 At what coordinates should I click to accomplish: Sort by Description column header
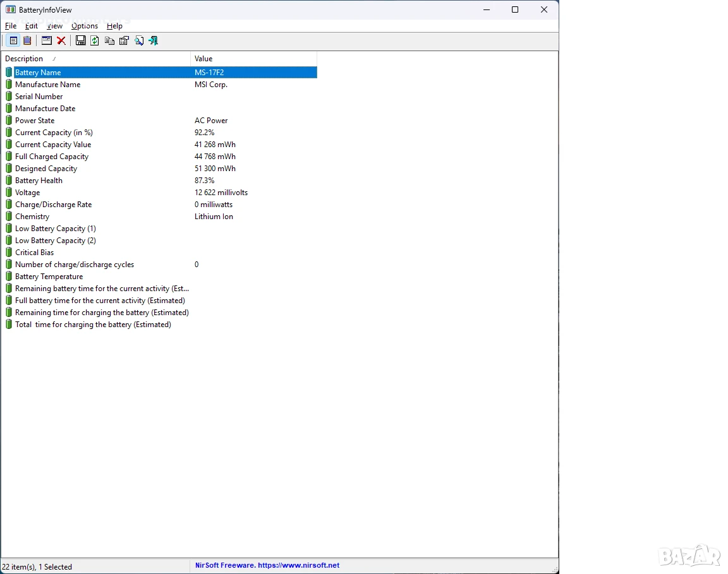(x=95, y=59)
